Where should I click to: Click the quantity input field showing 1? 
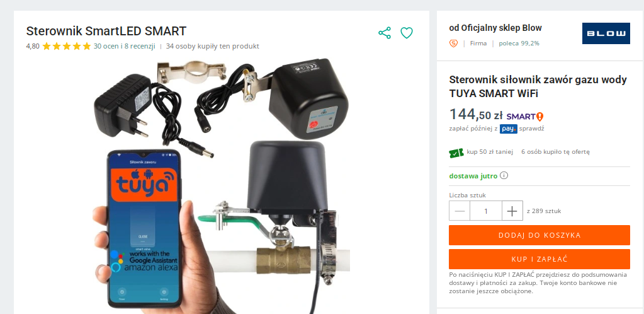(486, 211)
